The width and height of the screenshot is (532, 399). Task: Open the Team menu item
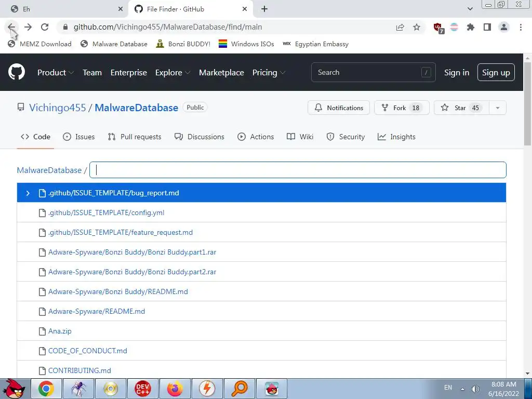pos(92,73)
